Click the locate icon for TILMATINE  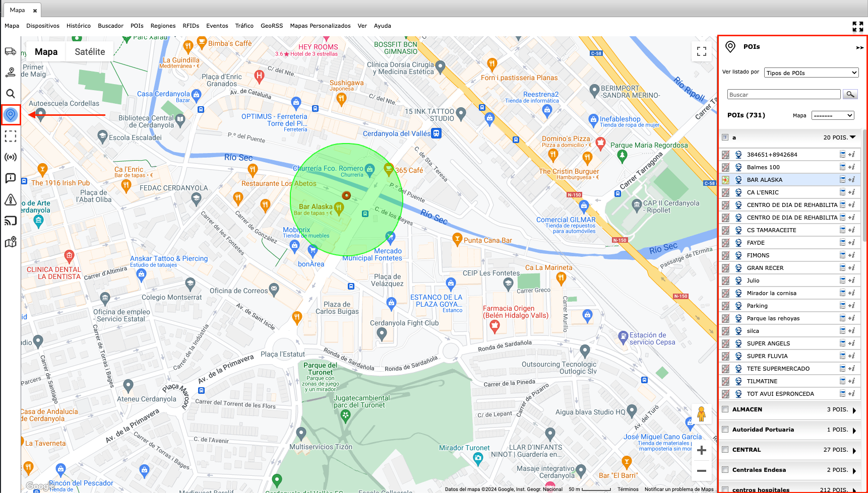[x=738, y=381]
